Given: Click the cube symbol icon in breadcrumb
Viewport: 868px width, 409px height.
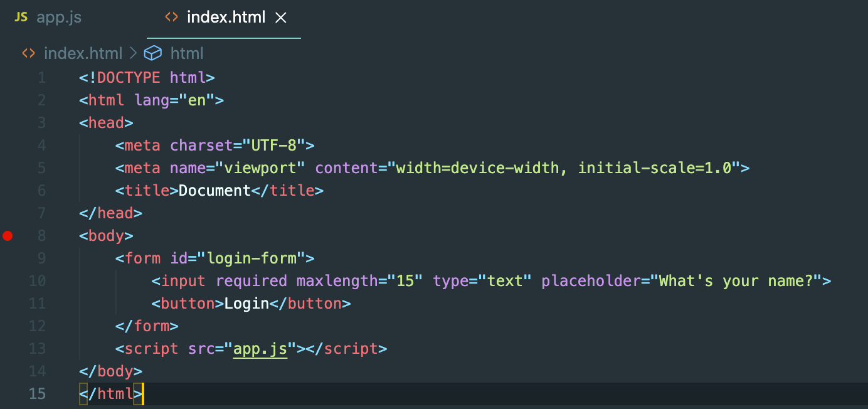Looking at the screenshot, I should 152,53.
